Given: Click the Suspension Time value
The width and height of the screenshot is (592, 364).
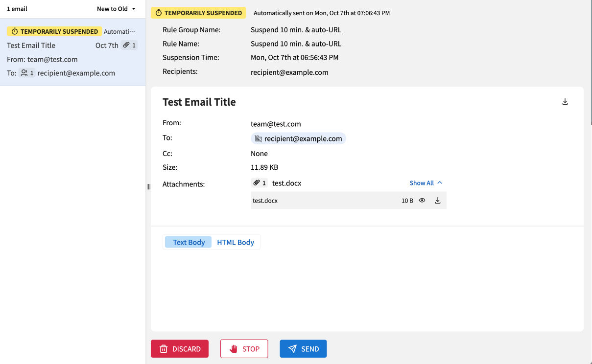Looking at the screenshot, I should 294,57.
